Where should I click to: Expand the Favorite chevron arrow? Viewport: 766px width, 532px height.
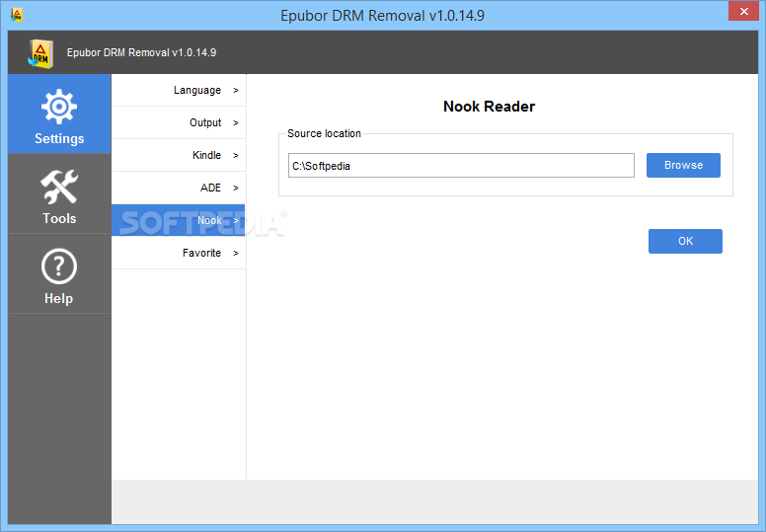point(236,253)
